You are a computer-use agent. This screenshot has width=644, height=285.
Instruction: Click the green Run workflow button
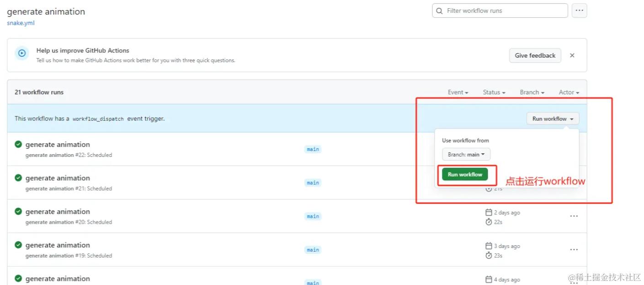click(465, 174)
